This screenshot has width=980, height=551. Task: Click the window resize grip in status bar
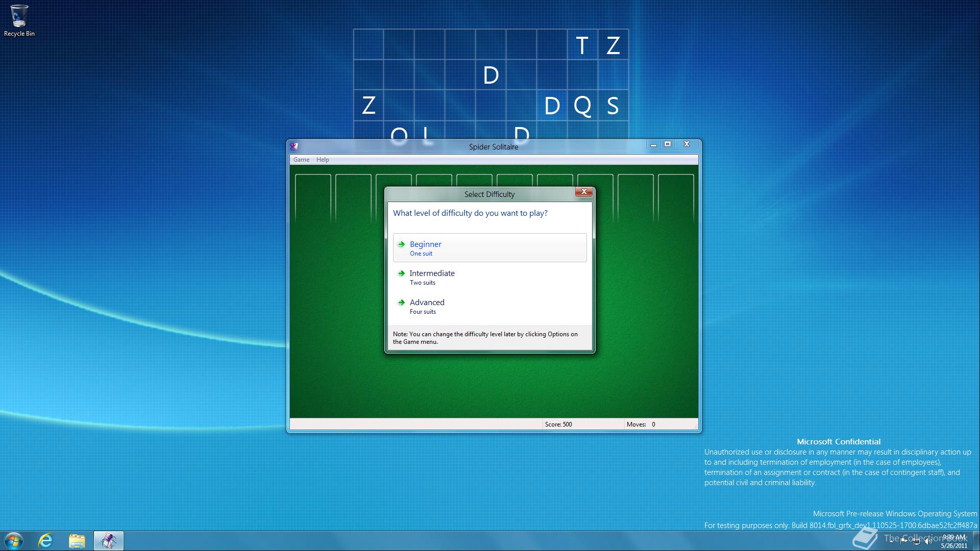pyautogui.click(x=695, y=426)
